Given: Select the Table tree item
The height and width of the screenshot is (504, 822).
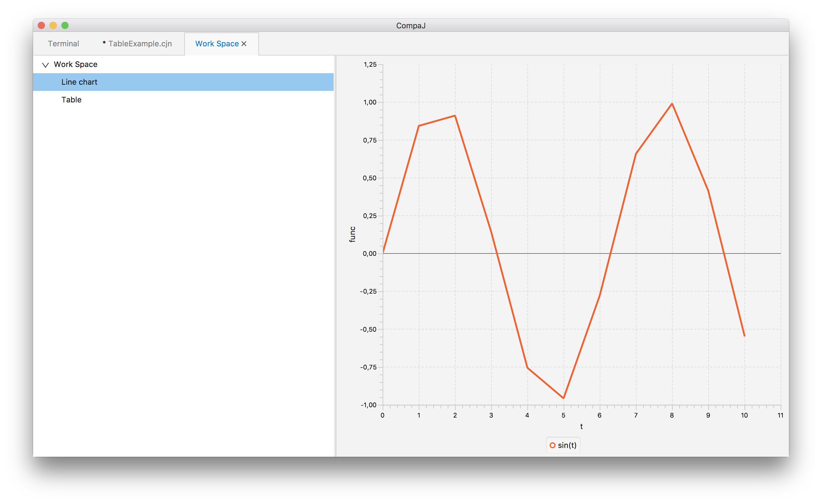Looking at the screenshot, I should [71, 100].
